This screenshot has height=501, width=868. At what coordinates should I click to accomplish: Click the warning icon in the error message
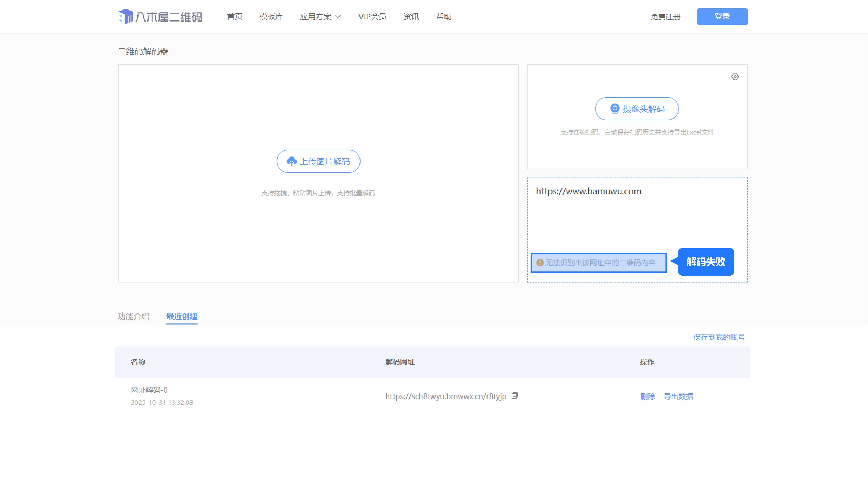coord(540,262)
